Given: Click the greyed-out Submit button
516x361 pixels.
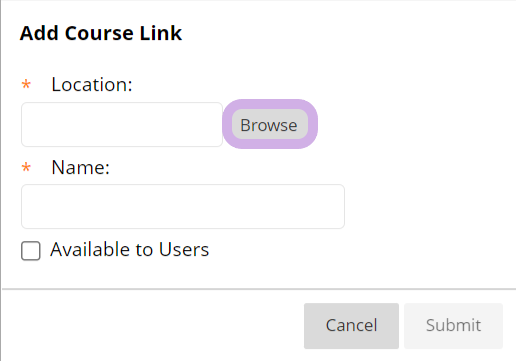Looking at the screenshot, I should tap(453, 326).
